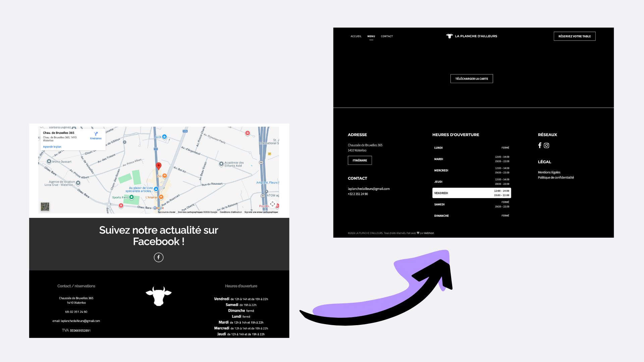Viewport: 644px width, 362px height.
Task: Select the red location pin on the map
Action: [159, 166]
